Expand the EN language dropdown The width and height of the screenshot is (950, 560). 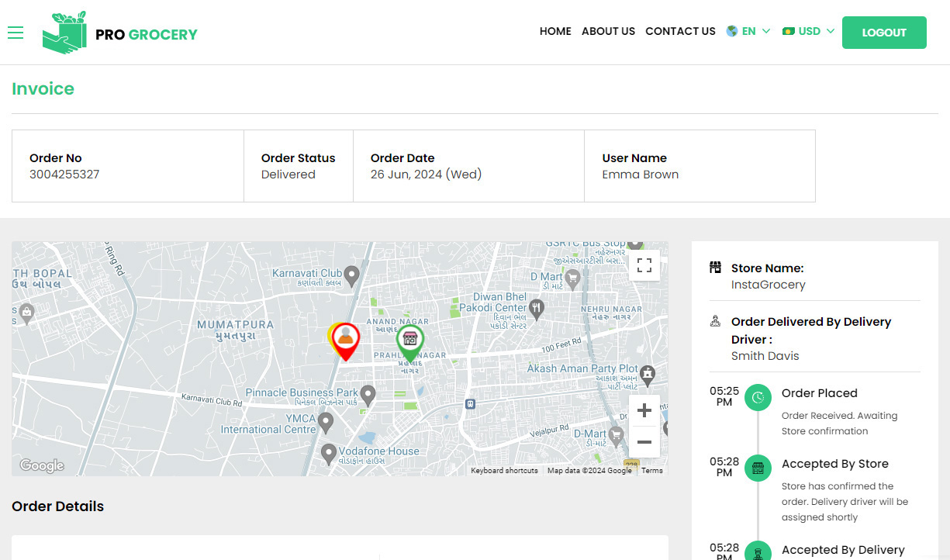click(748, 32)
